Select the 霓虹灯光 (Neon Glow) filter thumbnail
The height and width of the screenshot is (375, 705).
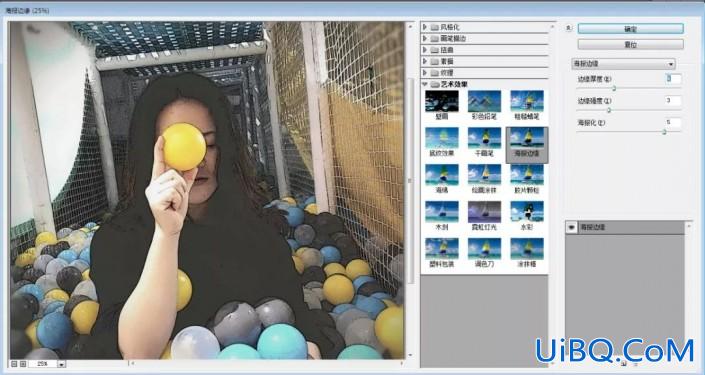484,212
